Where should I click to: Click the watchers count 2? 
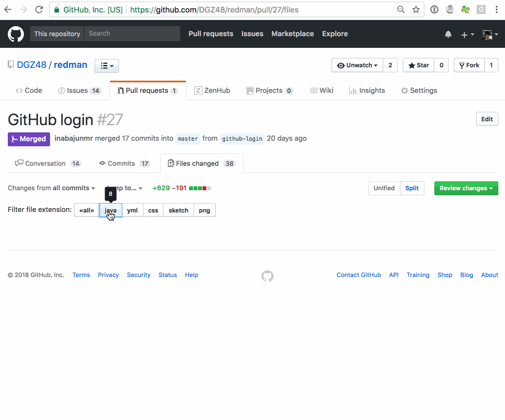(x=390, y=66)
